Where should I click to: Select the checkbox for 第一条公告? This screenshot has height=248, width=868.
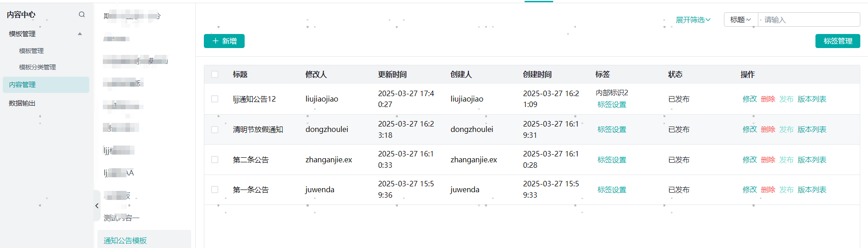(x=215, y=190)
